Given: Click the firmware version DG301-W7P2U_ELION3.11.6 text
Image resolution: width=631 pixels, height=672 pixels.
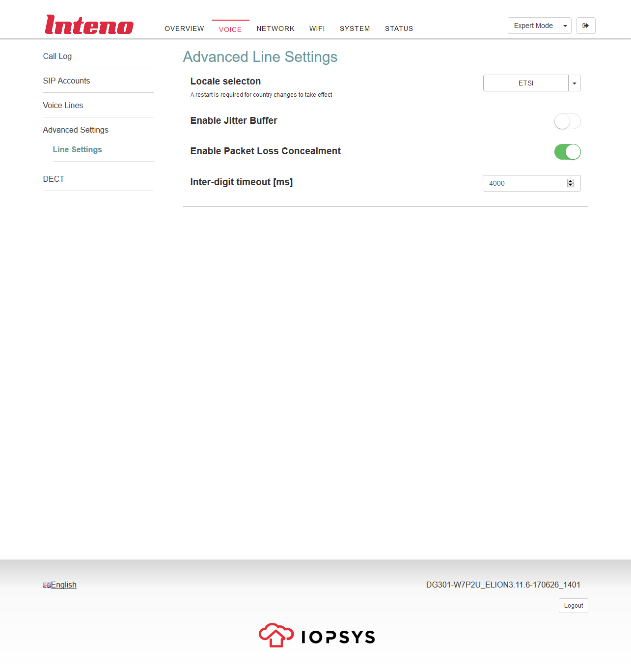Looking at the screenshot, I should click(503, 585).
